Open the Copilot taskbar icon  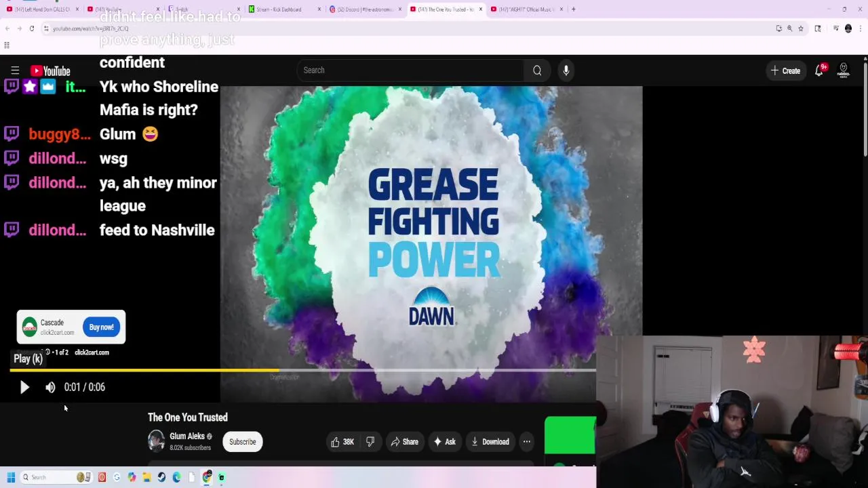tap(132, 477)
